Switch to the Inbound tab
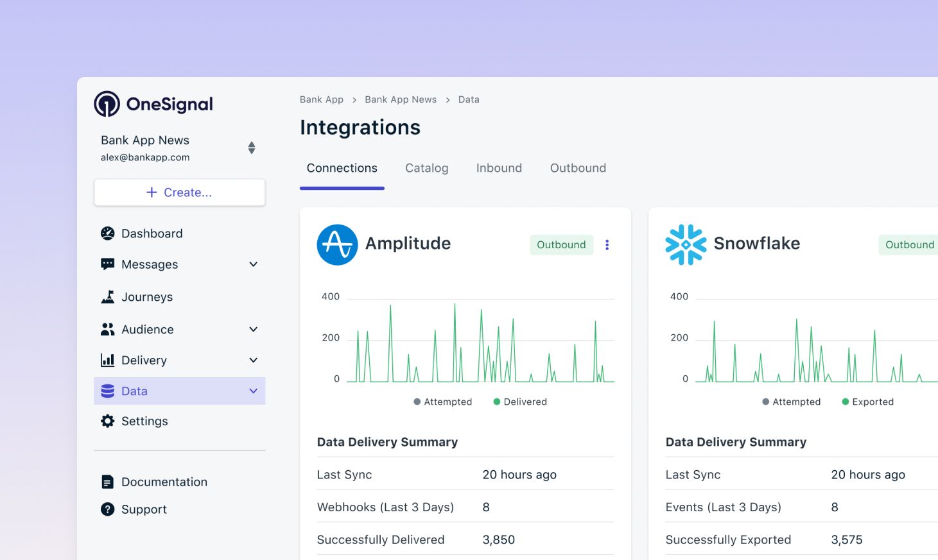Screen dimensions: 938x560 coord(499,168)
